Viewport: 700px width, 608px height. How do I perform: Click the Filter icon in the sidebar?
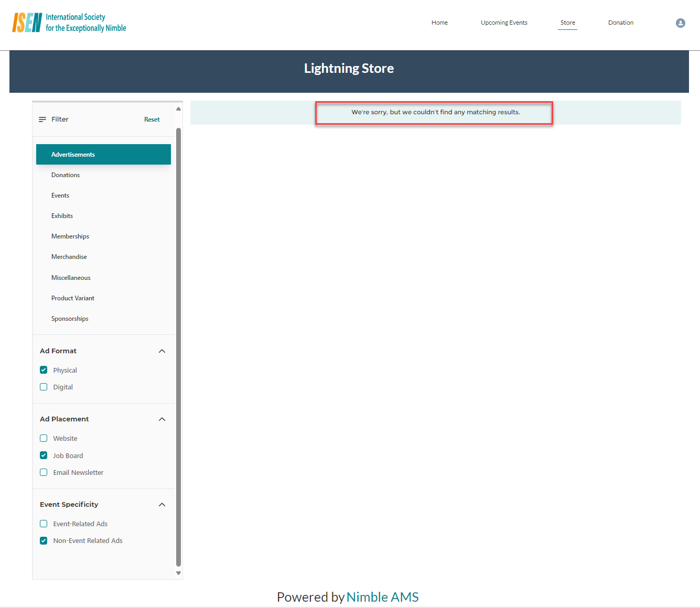pyautogui.click(x=43, y=119)
